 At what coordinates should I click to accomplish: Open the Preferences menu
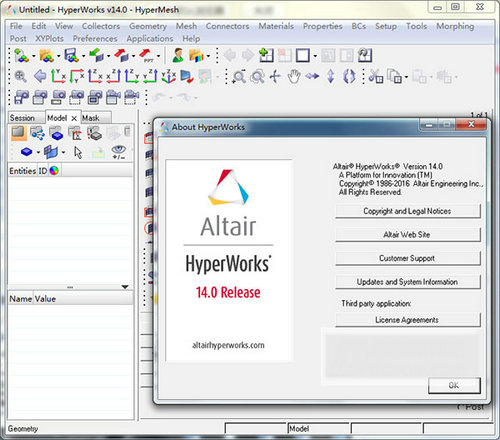pos(95,39)
